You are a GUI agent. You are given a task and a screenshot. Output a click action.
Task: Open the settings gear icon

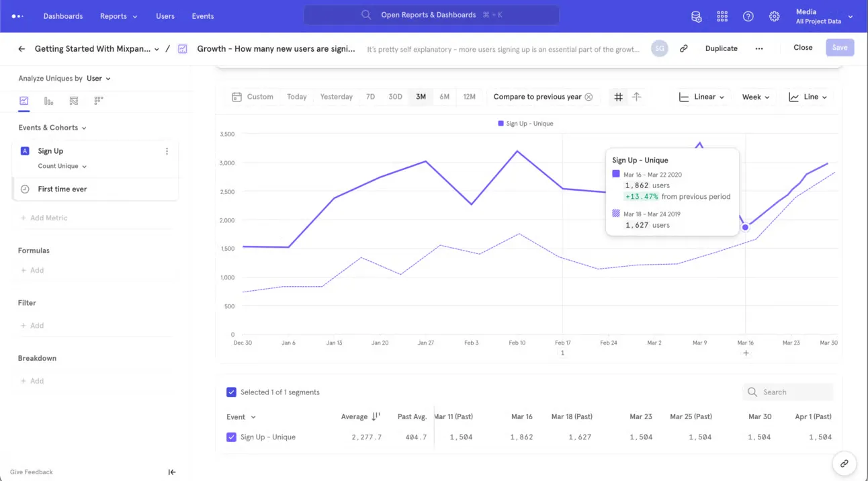774,16
